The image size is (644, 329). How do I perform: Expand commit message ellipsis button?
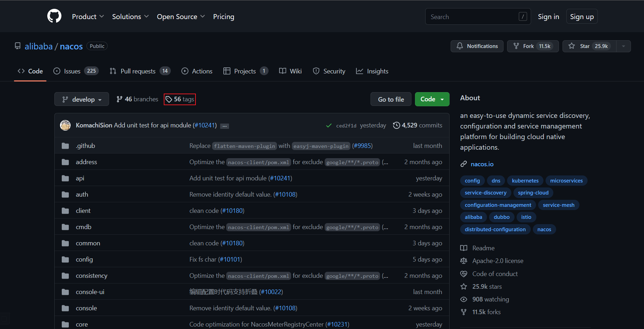coord(224,126)
